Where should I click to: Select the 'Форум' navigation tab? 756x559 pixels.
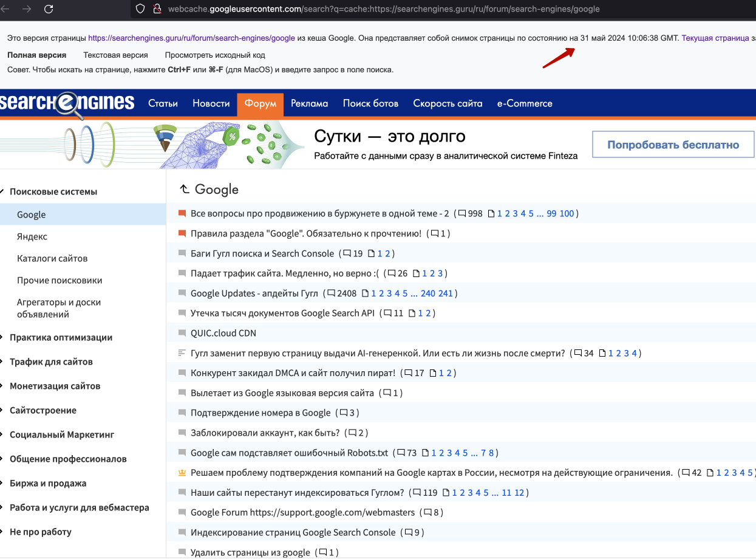(261, 103)
